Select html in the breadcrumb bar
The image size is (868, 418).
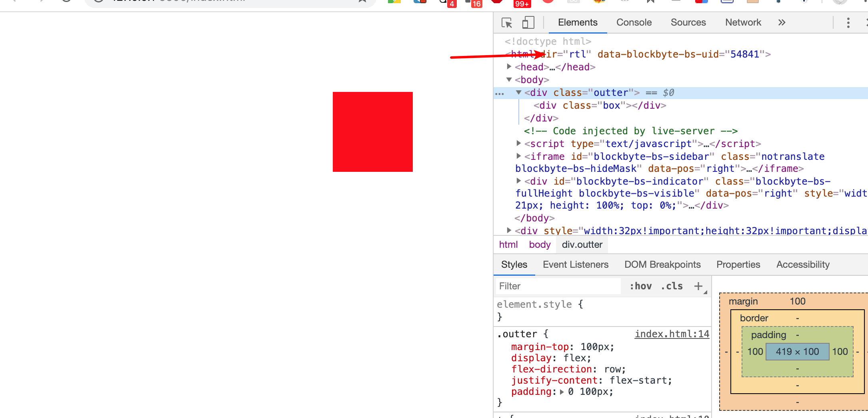pyautogui.click(x=508, y=245)
